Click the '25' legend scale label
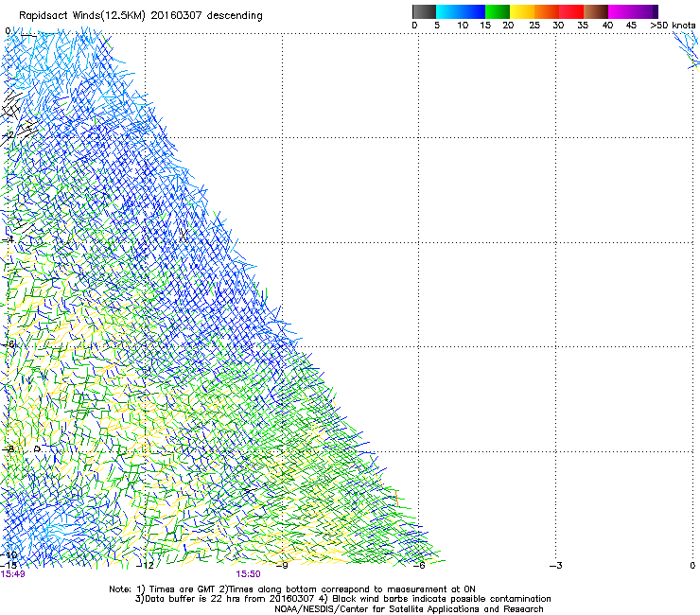 point(534,26)
